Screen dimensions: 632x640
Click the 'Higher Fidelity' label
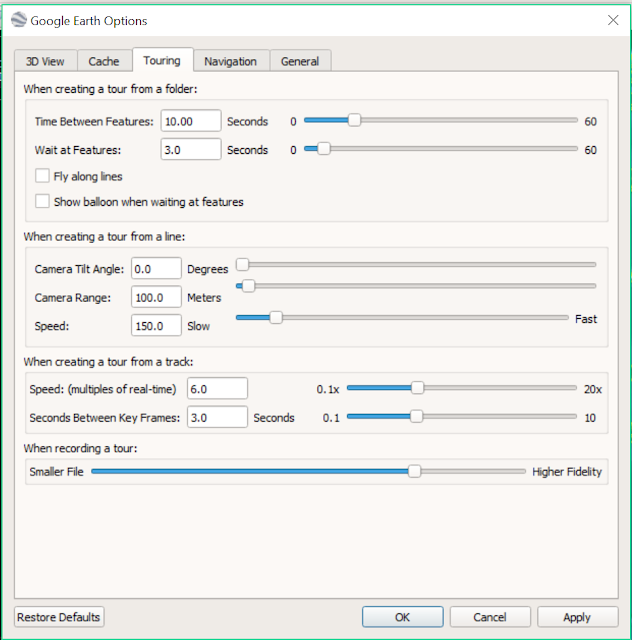tap(567, 472)
